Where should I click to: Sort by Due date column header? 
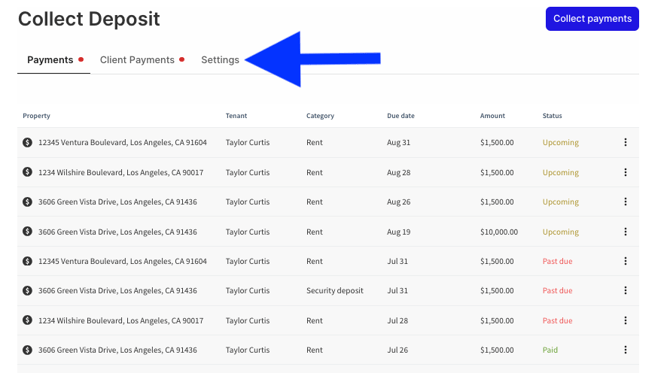[401, 116]
